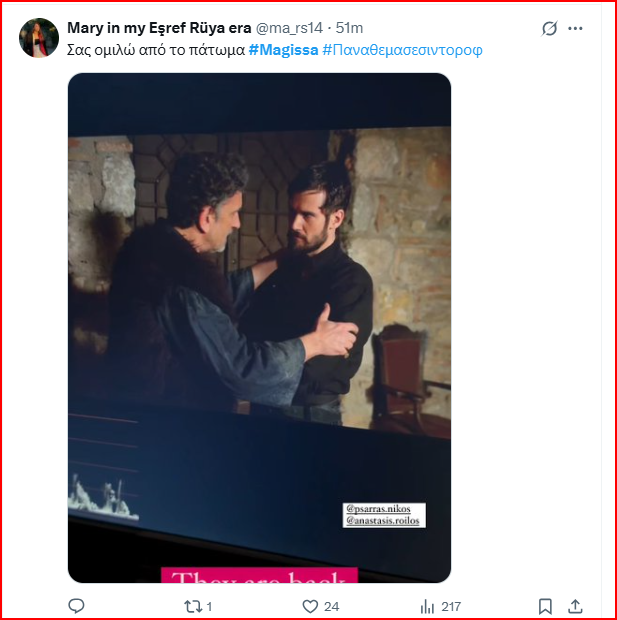Screen dimensions: 617x620
Task: Open the three-dot More options menu
Action: (575, 29)
